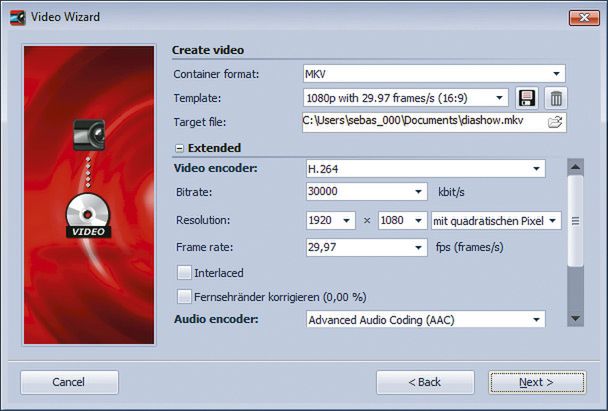Open the resolution height dropdown showing 1080

click(402, 220)
